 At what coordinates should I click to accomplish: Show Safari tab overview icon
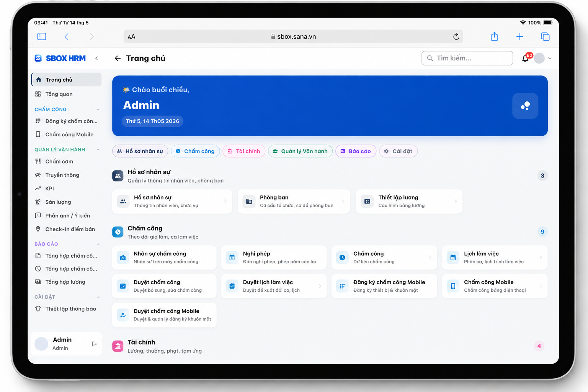[x=545, y=36]
